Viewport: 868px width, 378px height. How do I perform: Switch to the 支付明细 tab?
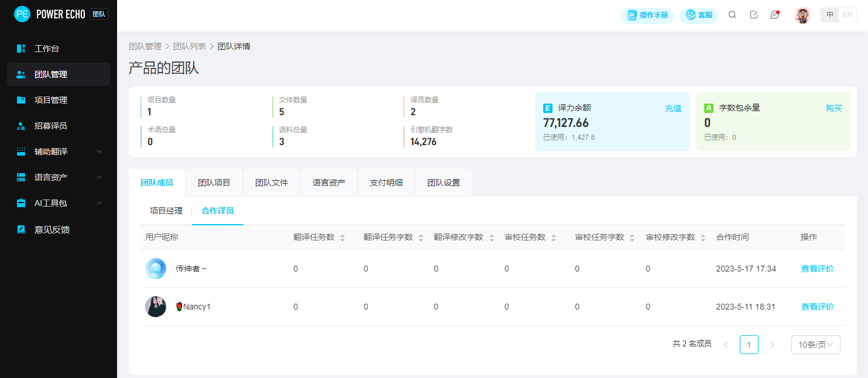click(386, 182)
